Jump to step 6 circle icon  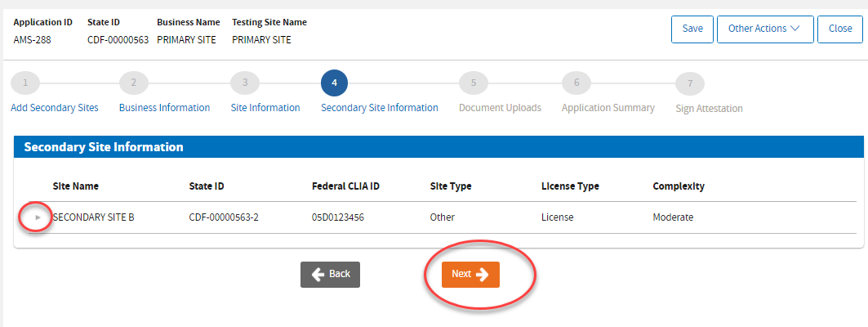tap(576, 83)
